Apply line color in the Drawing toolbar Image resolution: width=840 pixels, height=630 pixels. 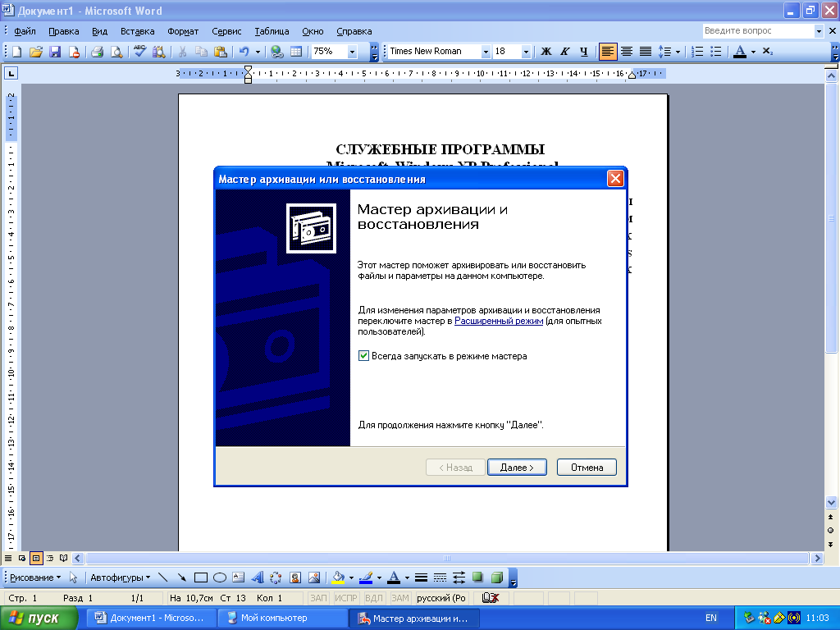(366, 577)
